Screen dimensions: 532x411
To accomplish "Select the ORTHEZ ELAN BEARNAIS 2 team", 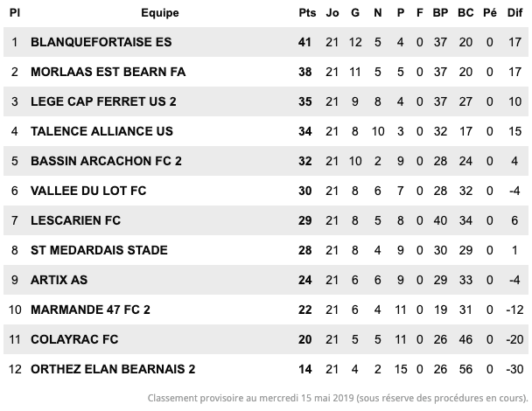I will click(x=113, y=369).
